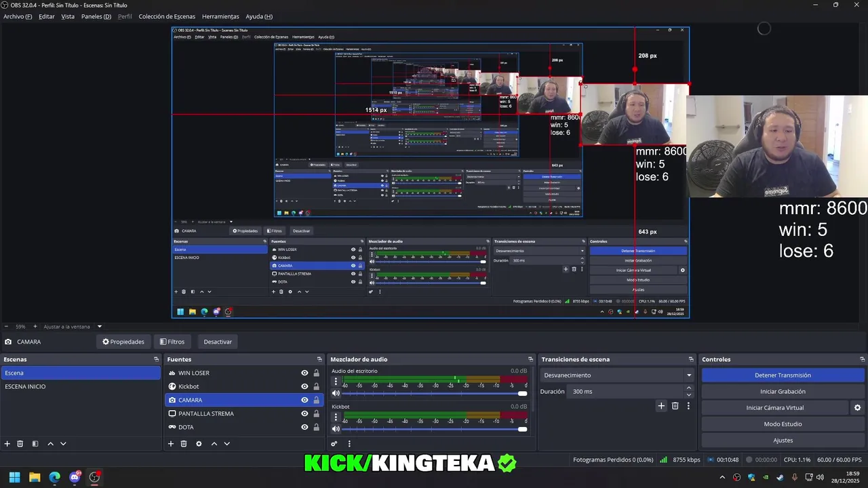Open the three-dot options for Audio del escritorio
This screenshot has height=488, width=868.
[x=336, y=382]
